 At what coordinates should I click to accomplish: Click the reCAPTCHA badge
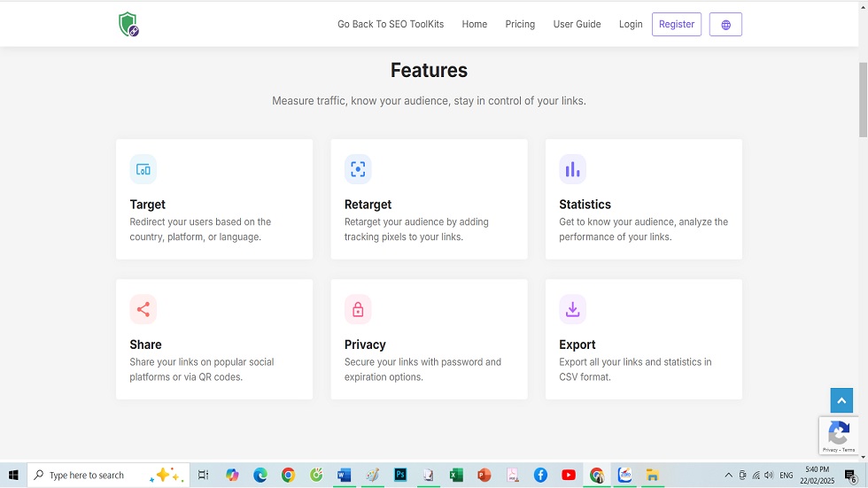(838, 436)
